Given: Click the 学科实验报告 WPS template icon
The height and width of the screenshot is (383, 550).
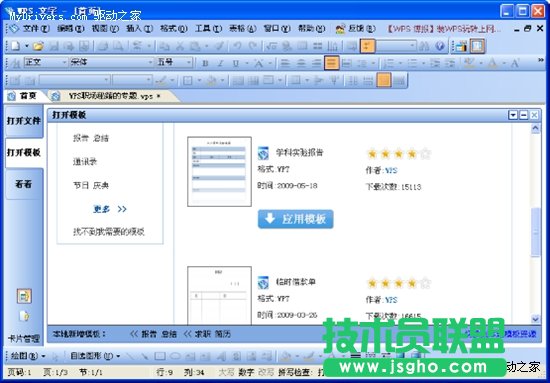Looking at the screenshot, I should point(263,153).
